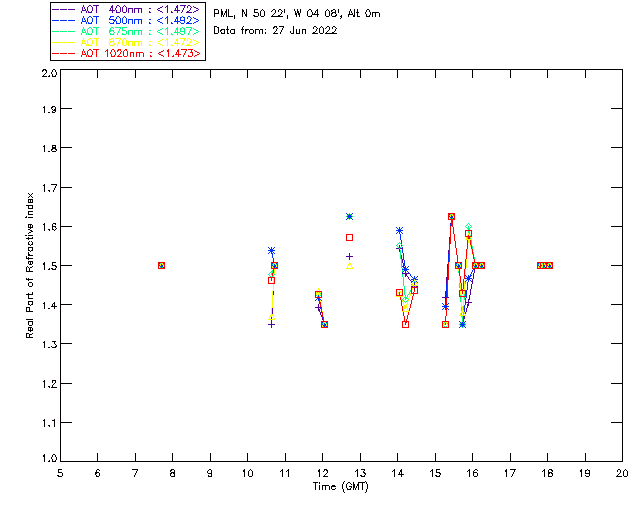This screenshot has height=512, width=640.
Task: Click the 'AOT 675nm : <1.497>' legend entry
Action: (x=126, y=31)
